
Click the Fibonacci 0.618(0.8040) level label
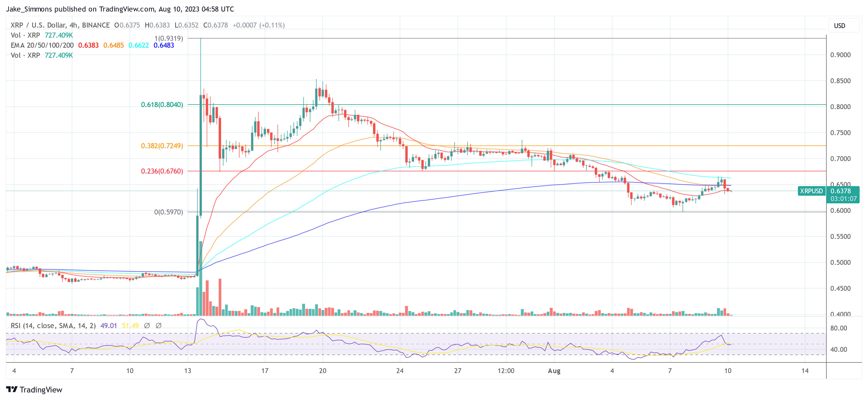(162, 105)
